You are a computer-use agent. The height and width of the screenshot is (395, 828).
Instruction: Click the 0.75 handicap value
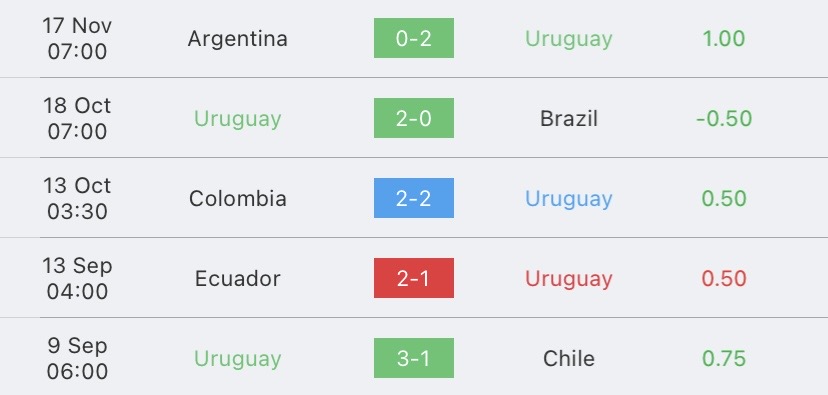coord(724,359)
